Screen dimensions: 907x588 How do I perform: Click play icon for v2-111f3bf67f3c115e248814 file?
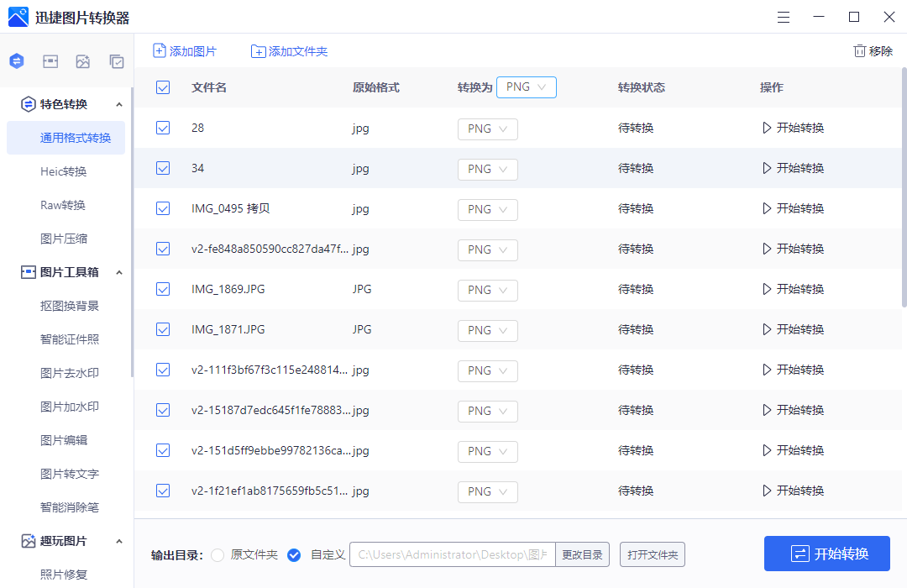click(x=767, y=370)
